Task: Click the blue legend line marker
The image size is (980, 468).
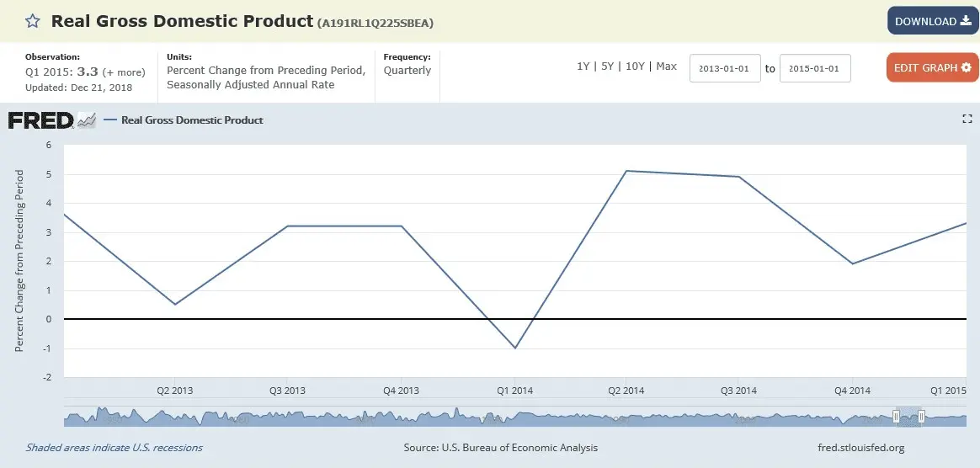Action: click(x=110, y=120)
